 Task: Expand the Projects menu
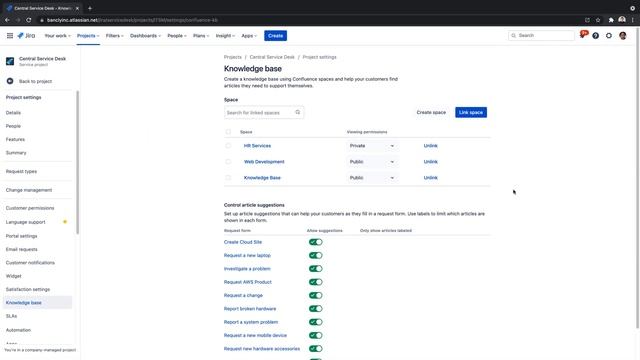[x=88, y=36]
